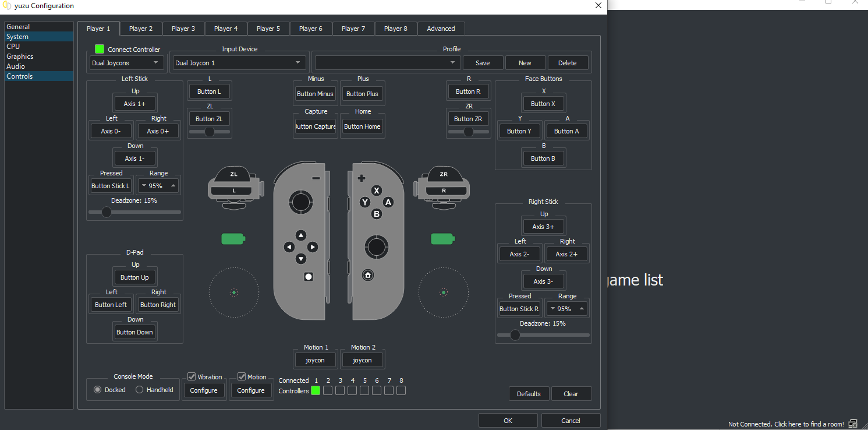Click the D-pad up arrow on the Joycon image
Screen dimensions: 868x430
point(301,235)
